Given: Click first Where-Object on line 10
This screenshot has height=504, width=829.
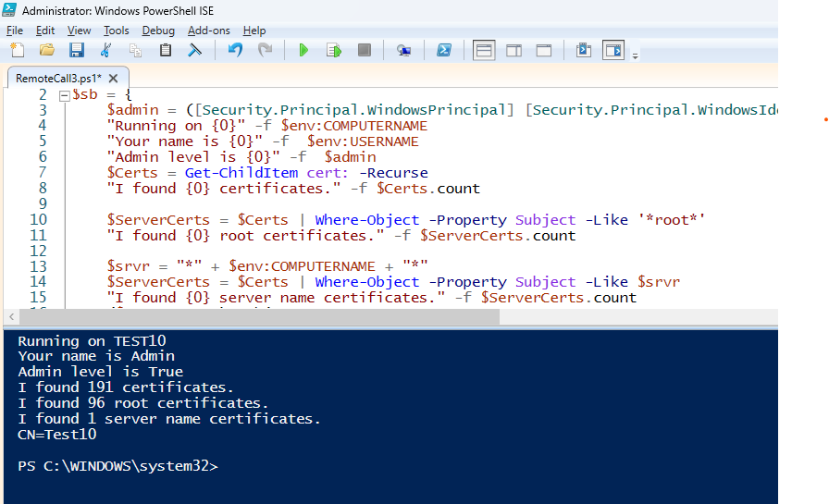Looking at the screenshot, I should tap(367, 220).
